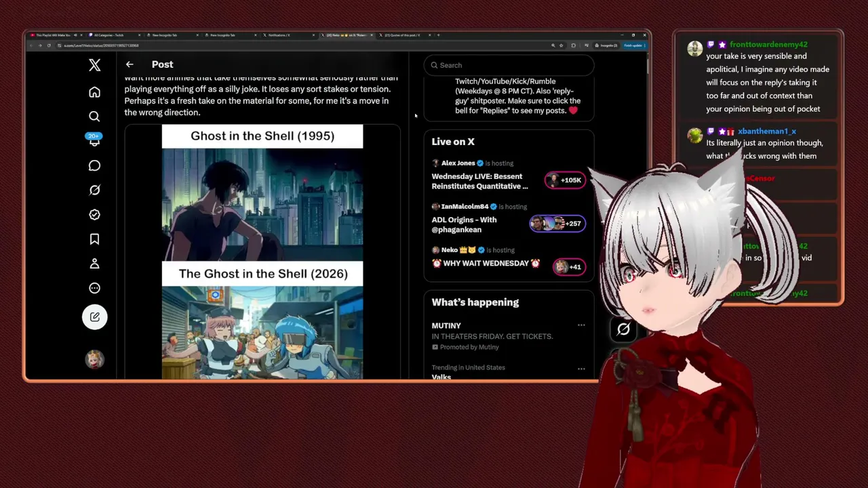Click the What's happening heading
Image resolution: width=868 pixels, height=488 pixels.
point(475,302)
